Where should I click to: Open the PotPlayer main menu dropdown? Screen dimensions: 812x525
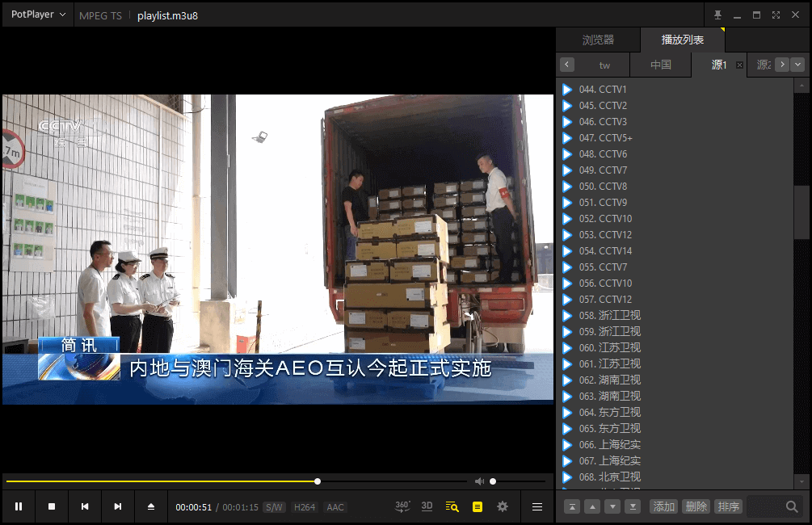pos(38,15)
